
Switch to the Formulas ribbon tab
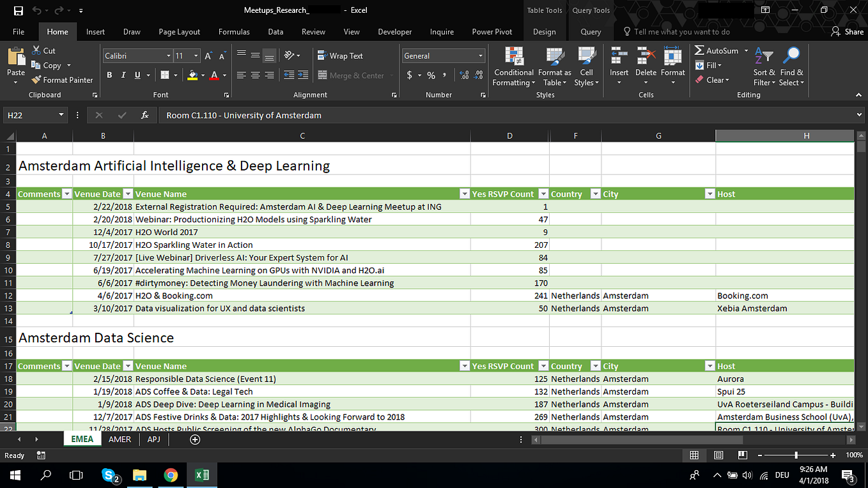click(x=234, y=31)
